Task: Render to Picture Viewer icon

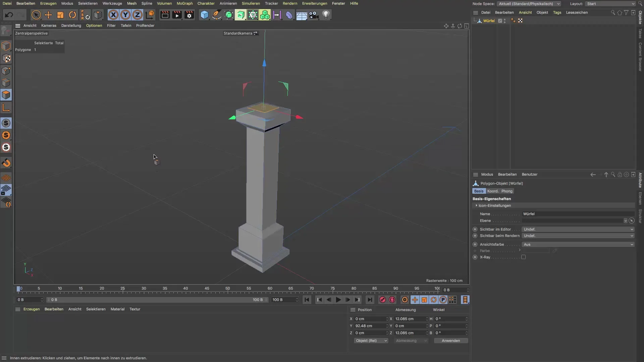Action: click(x=177, y=15)
